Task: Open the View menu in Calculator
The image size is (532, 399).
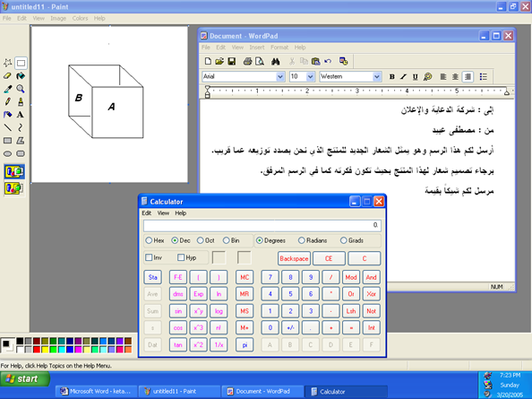Action: tap(163, 213)
